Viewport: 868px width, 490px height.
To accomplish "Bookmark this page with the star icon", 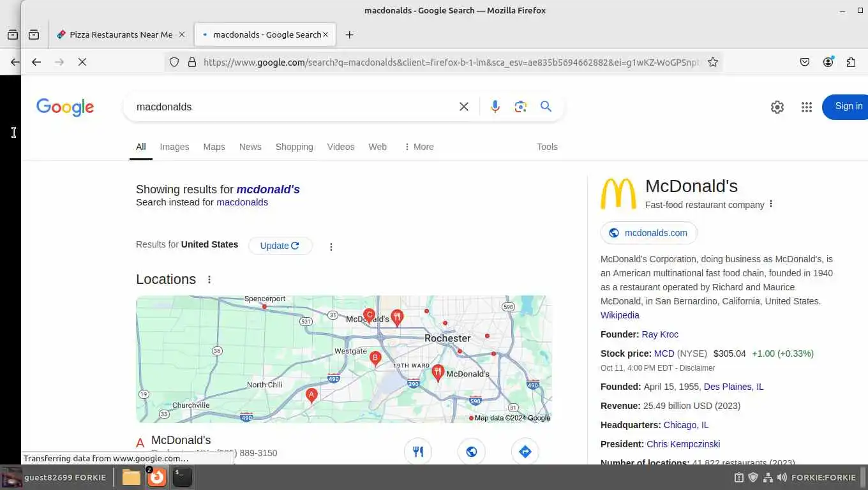I will [713, 62].
